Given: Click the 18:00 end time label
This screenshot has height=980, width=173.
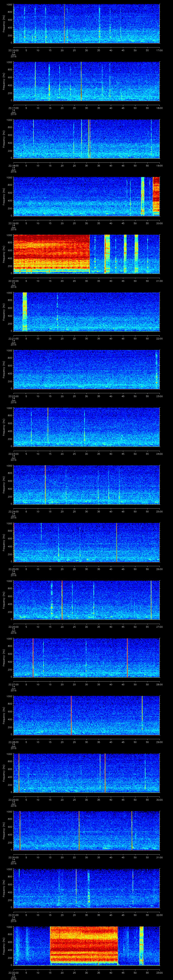Looking at the screenshot, I should click(x=159, y=108).
